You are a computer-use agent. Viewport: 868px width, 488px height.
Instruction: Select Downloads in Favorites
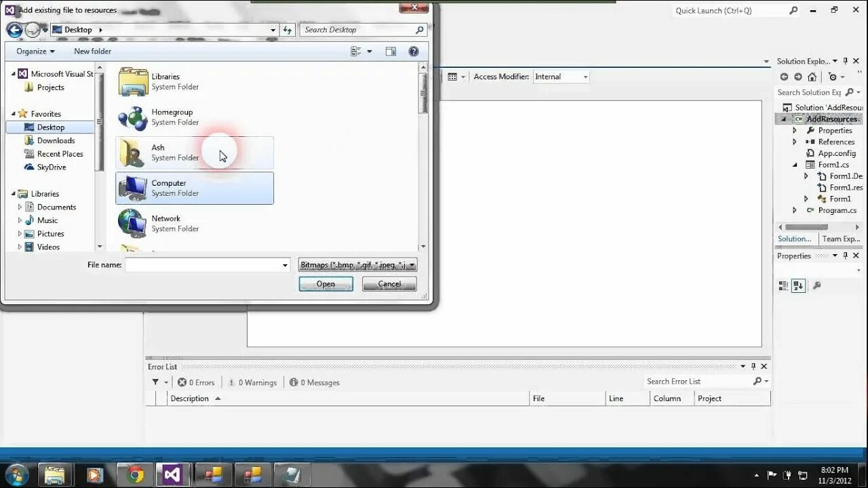(56, 140)
